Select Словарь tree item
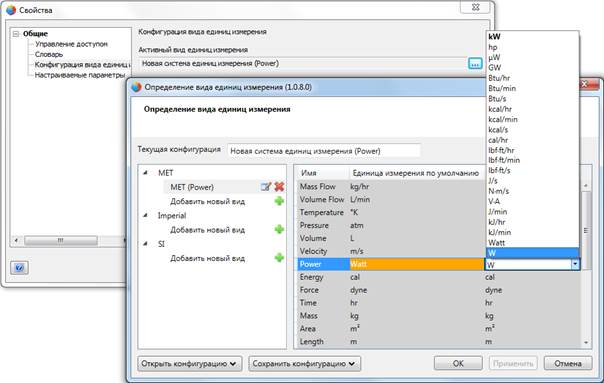Screen dimensions: 604x383 (49, 54)
